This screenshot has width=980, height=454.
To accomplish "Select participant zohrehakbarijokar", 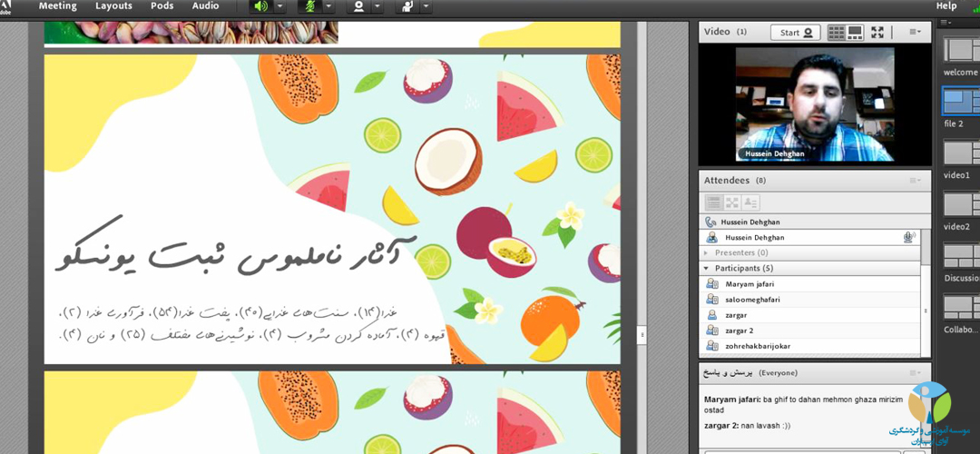I will click(810, 346).
